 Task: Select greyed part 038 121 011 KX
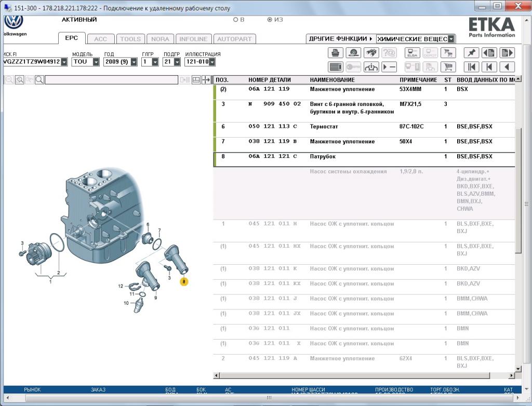274,283
